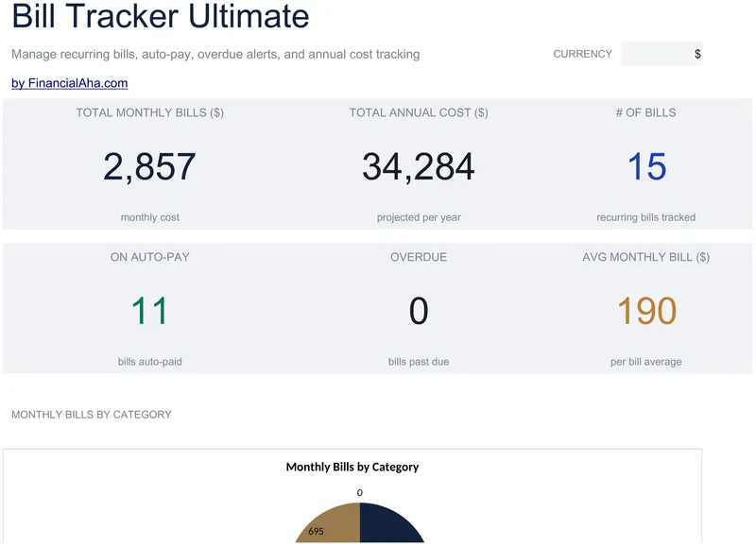Viewport: 756px width, 546px height.
Task: Select the MONTHLY BILLS BY CATEGORY section heading
Action: [92, 415]
